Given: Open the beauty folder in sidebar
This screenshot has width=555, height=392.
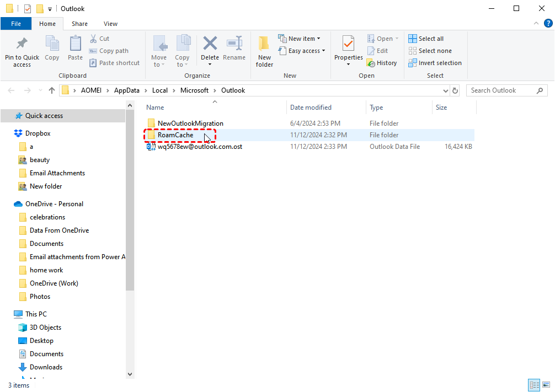Looking at the screenshot, I should click(40, 160).
